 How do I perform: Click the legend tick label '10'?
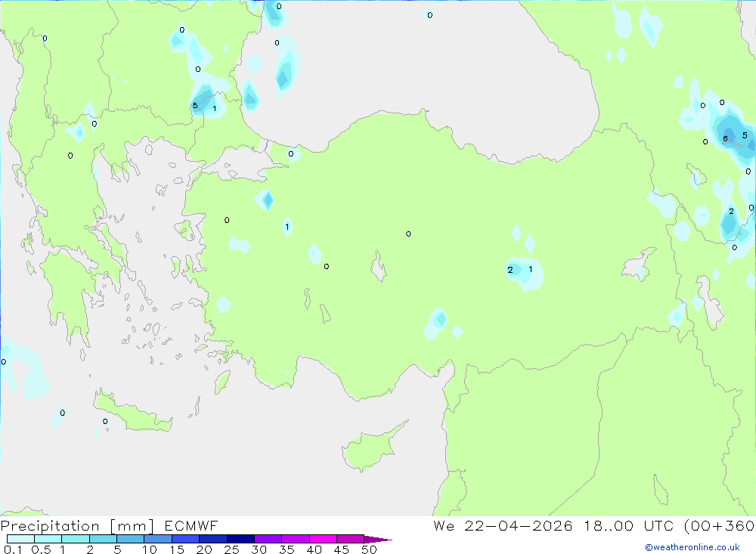tap(150, 549)
